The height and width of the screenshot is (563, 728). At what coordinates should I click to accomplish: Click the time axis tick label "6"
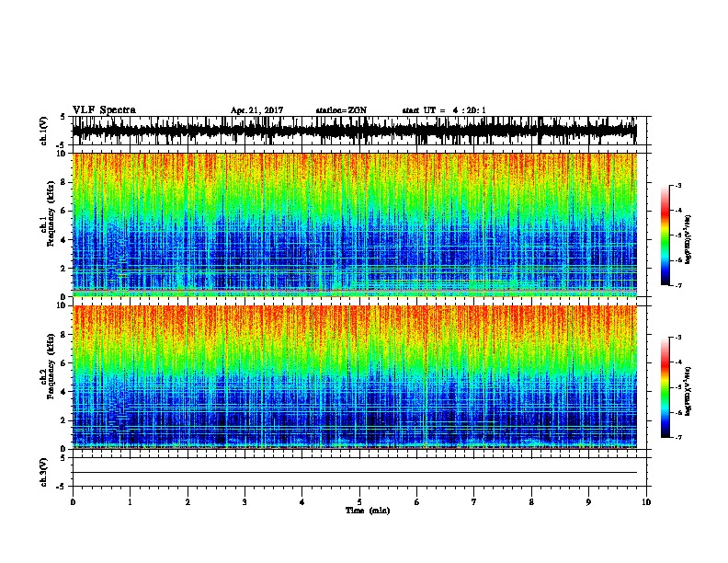coord(416,501)
